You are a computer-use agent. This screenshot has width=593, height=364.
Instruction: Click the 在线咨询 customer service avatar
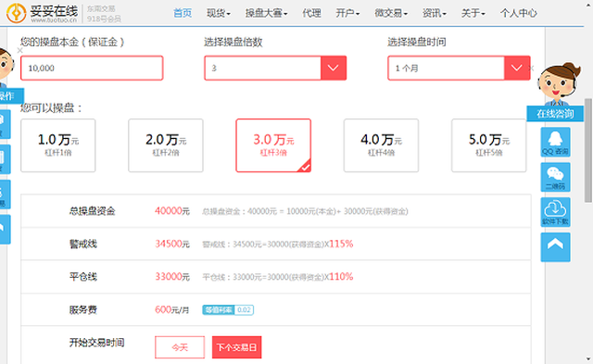coord(558,85)
